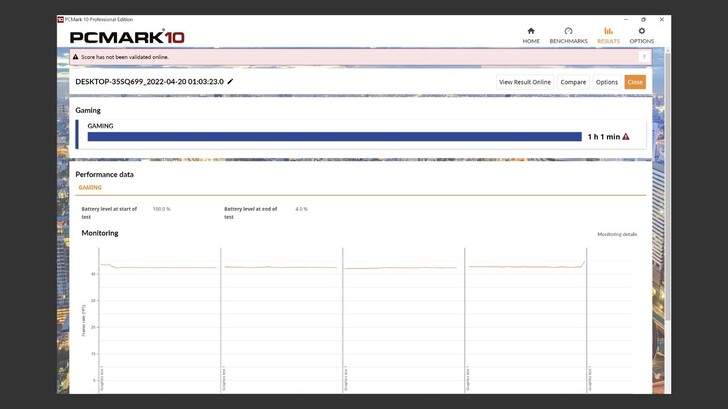Click the frame-rate spike at graph's end
The width and height of the screenshot is (728, 409).
point(584,263)
